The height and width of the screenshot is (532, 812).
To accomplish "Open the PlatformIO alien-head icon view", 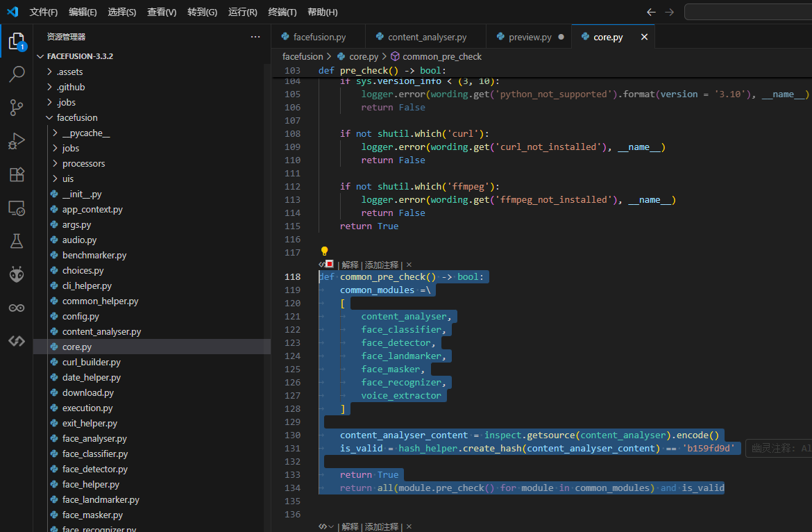I will (x=17, y=274).
